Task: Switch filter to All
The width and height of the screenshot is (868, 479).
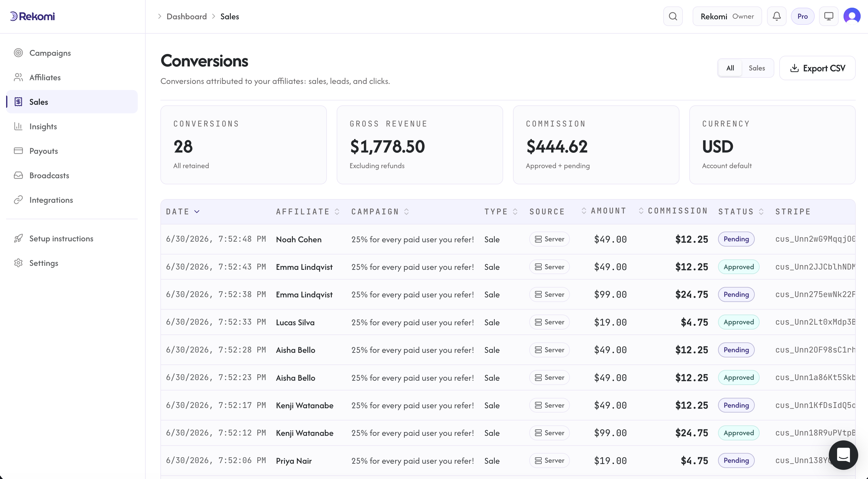Action: [730, 68]
